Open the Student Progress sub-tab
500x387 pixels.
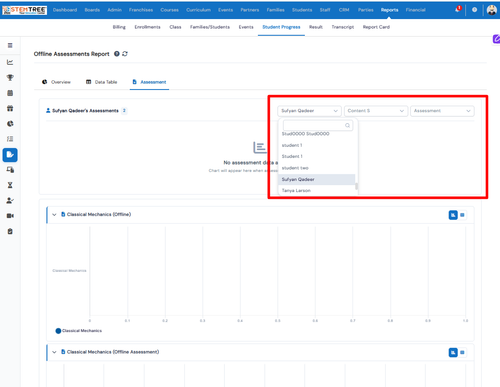click(281, 27)
